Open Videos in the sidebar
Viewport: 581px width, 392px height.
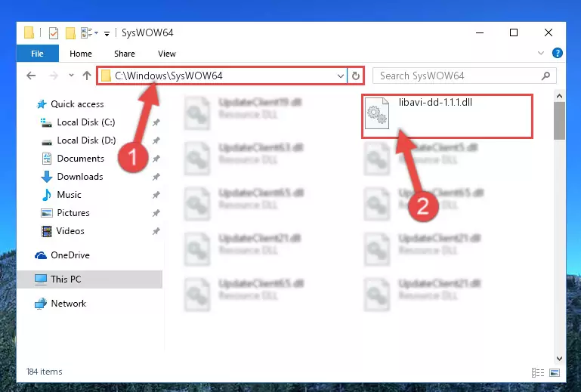click(70, 231)
